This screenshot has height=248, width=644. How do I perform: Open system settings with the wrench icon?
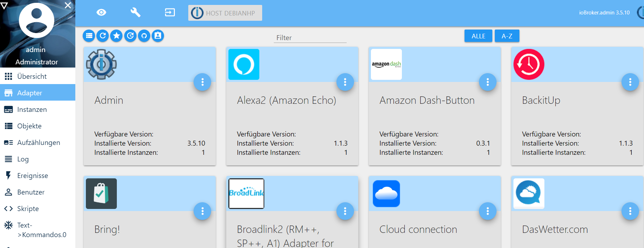(135, 13)
